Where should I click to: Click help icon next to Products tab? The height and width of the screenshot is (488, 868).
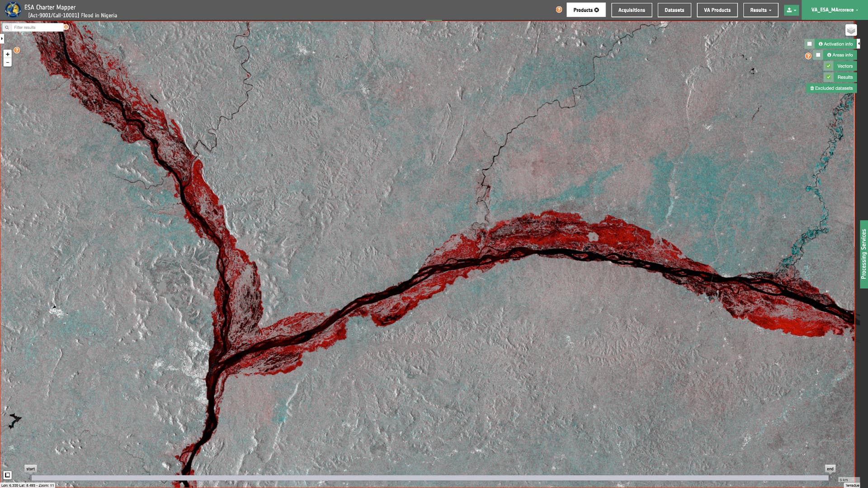(x=559, y=9)
